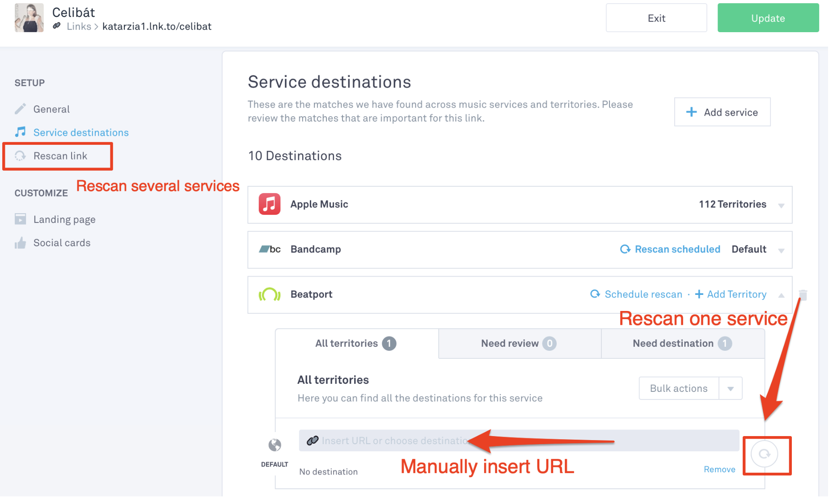Image resolution: width=837 pixels, height=504 pixels.
Task: Click the globe Default territory icon
Action: pos(275,445)
